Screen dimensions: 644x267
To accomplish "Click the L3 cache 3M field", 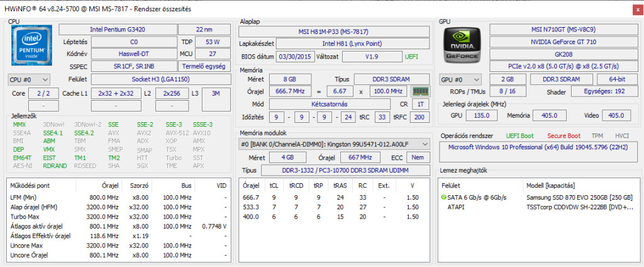I will tap(216, 99).
